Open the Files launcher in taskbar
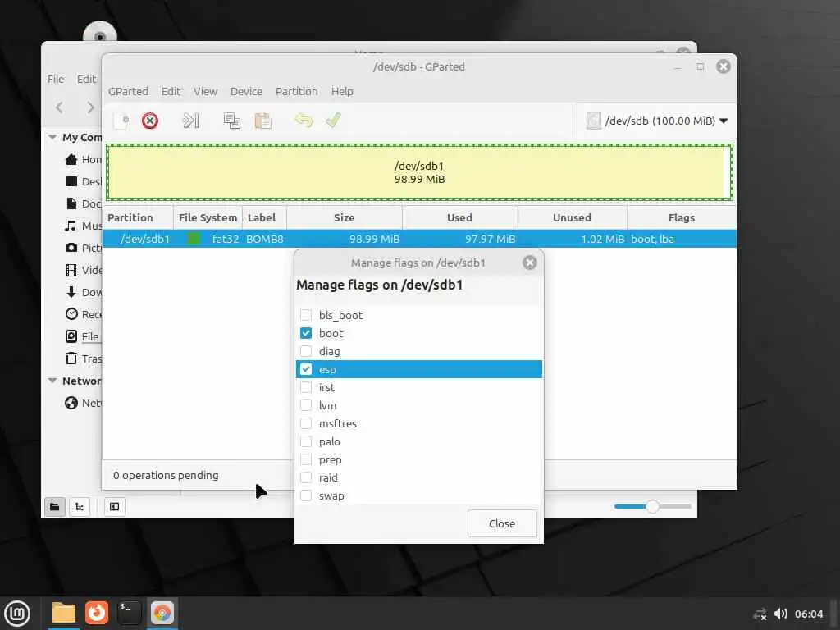The height and width of the screenshot is (630, 840). [64, 614]
